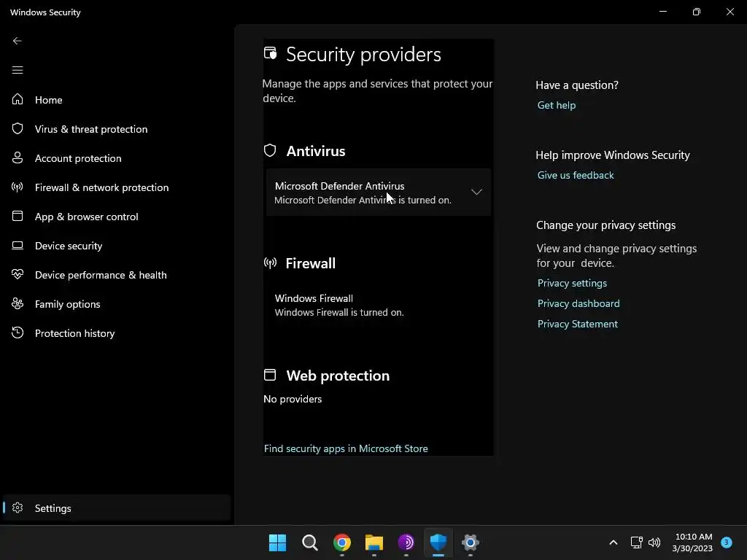Select the Windows Firewall provider entry
This screenshot has height=560, width=747.
pyautogui.click(x=379, y=306)
